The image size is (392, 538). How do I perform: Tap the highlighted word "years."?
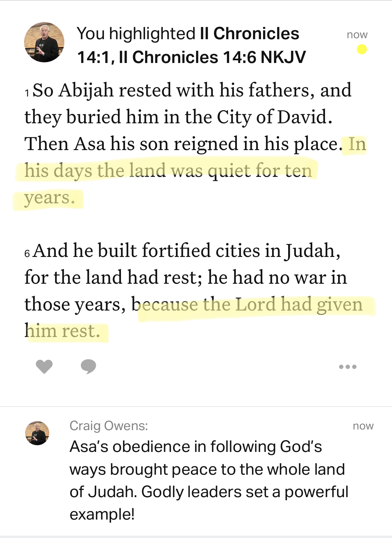coord(49,198)
